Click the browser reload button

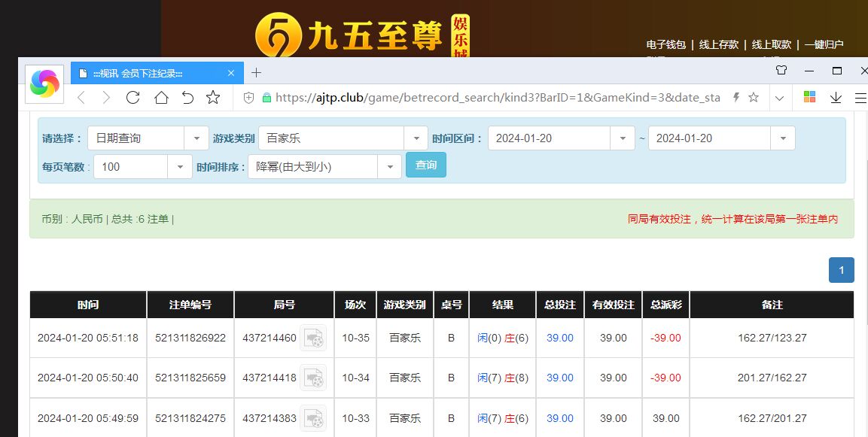coord(133,98)
